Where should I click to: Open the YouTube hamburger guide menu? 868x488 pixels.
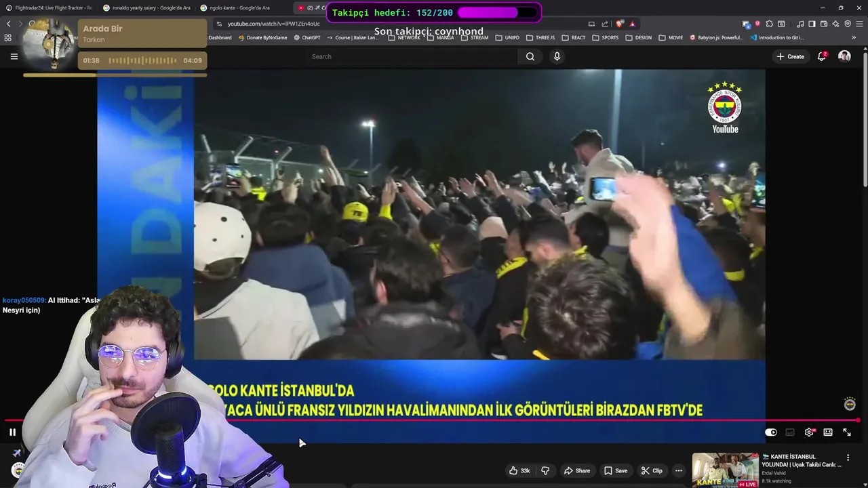[14, 56]
